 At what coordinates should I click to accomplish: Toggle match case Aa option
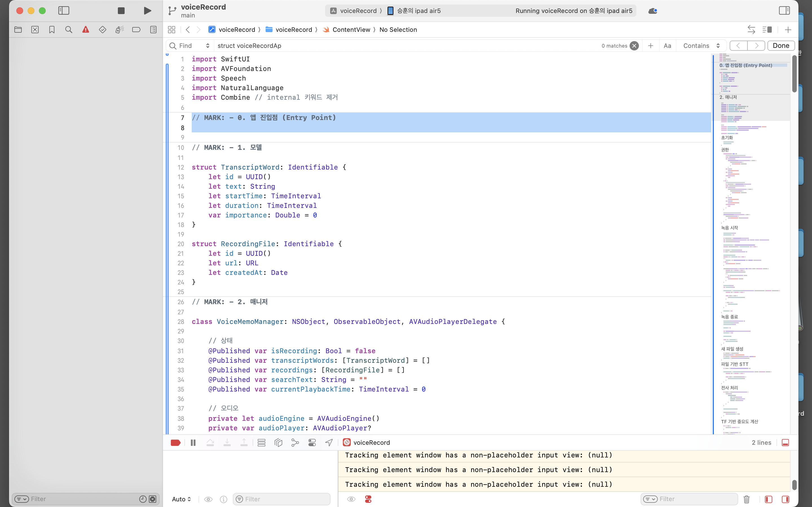pyautogui.click(x=667, y=46)
